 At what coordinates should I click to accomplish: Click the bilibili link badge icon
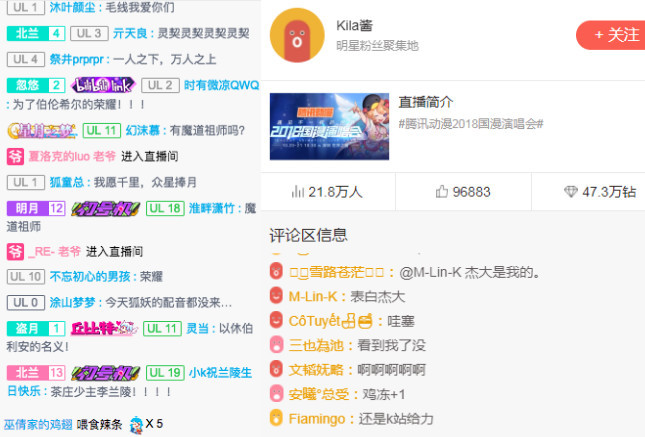point(103,85)
